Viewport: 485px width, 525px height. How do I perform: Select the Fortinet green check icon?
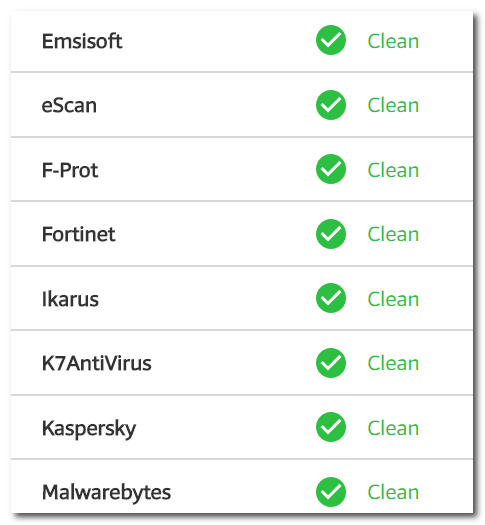330,234
